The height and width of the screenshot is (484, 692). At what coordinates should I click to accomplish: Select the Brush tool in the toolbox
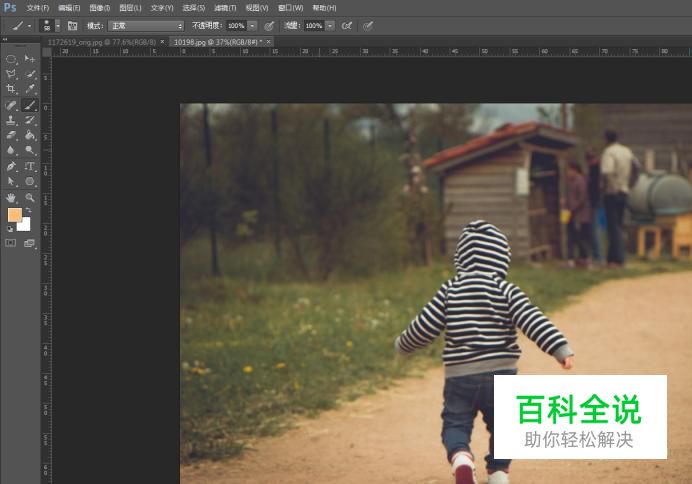click(x=30, y=105)
